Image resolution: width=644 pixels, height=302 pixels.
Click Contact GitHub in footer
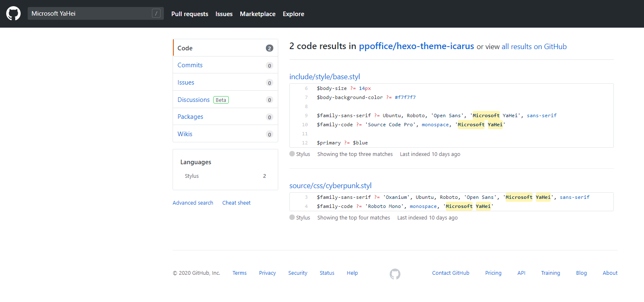pyautogui.click(x=450, y=273)
